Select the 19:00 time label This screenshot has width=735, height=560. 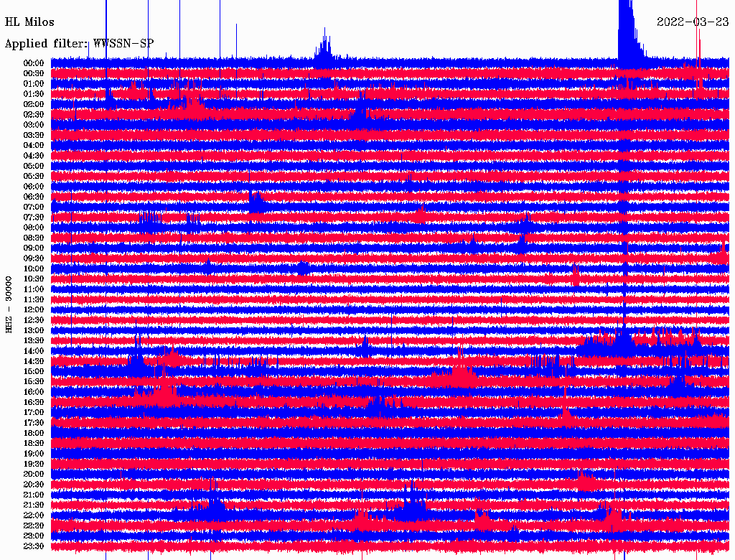point(34,454)
